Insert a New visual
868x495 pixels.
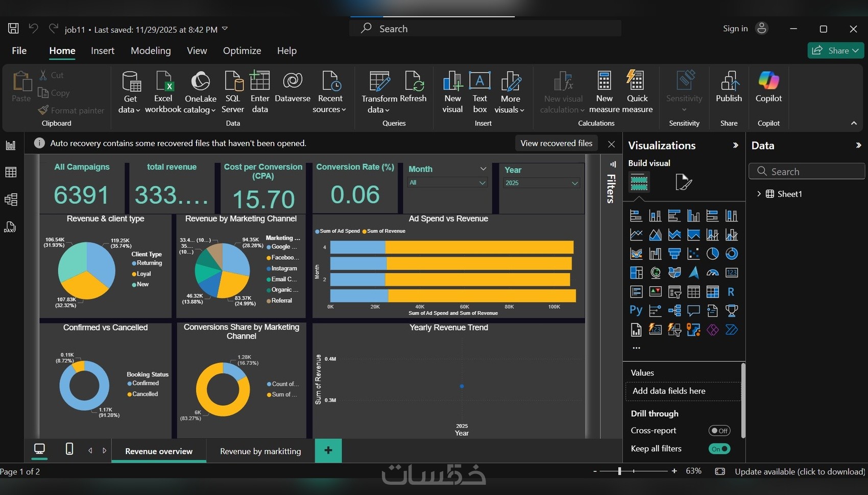pos(452,92)
